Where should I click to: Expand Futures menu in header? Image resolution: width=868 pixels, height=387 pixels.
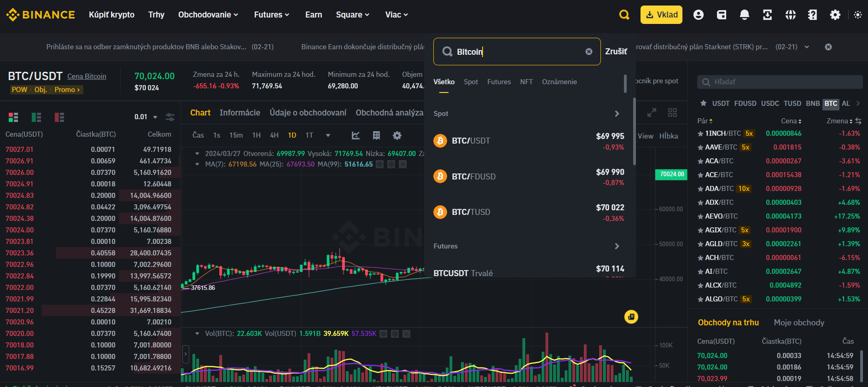272,15
